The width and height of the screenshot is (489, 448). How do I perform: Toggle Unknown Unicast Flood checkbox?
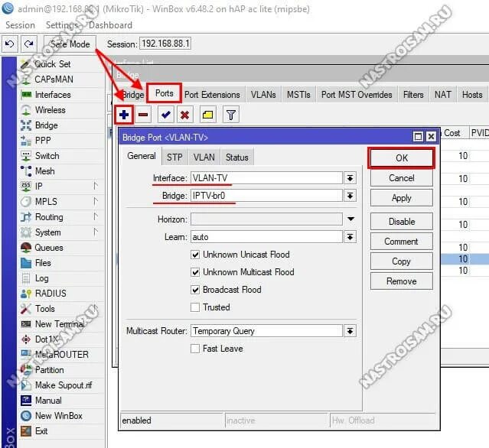(x=195, y=255)
